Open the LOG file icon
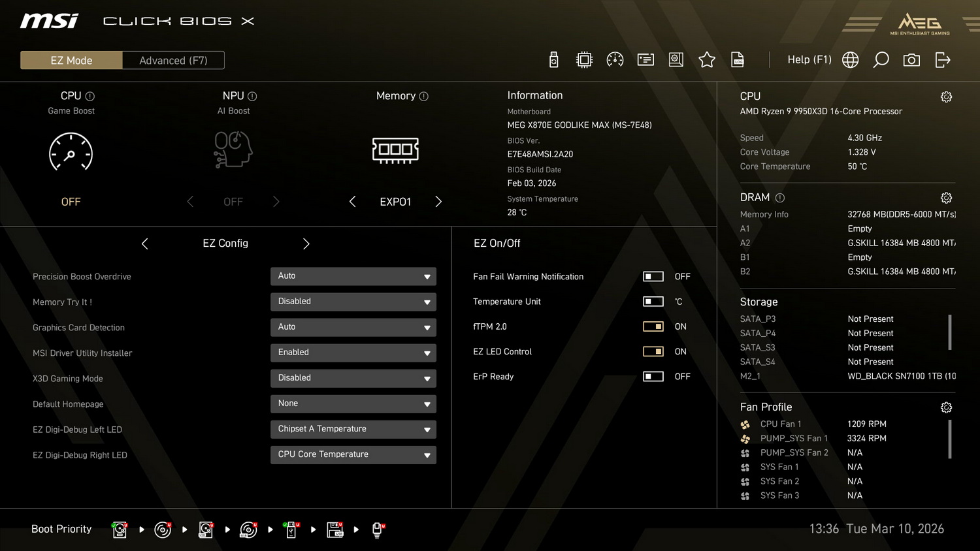The width and height of the screenshot is (980, 551). click(x=738, y=60)
